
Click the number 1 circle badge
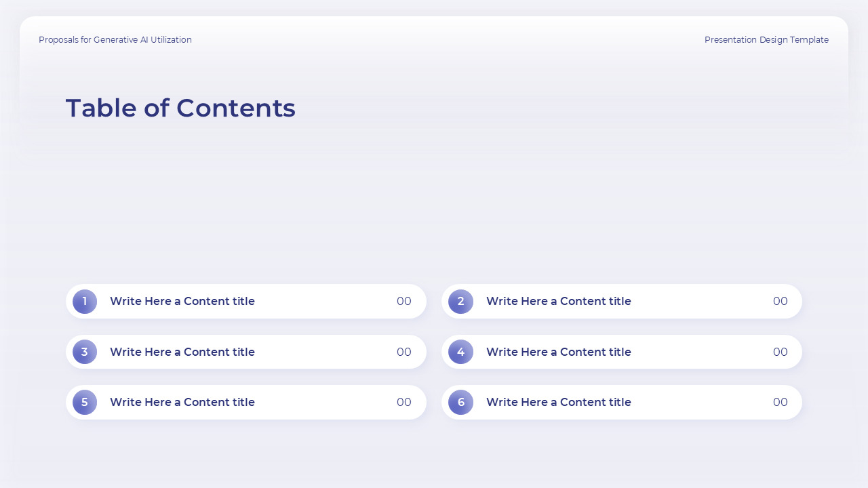pyautogui.click(x=85, y=302)
